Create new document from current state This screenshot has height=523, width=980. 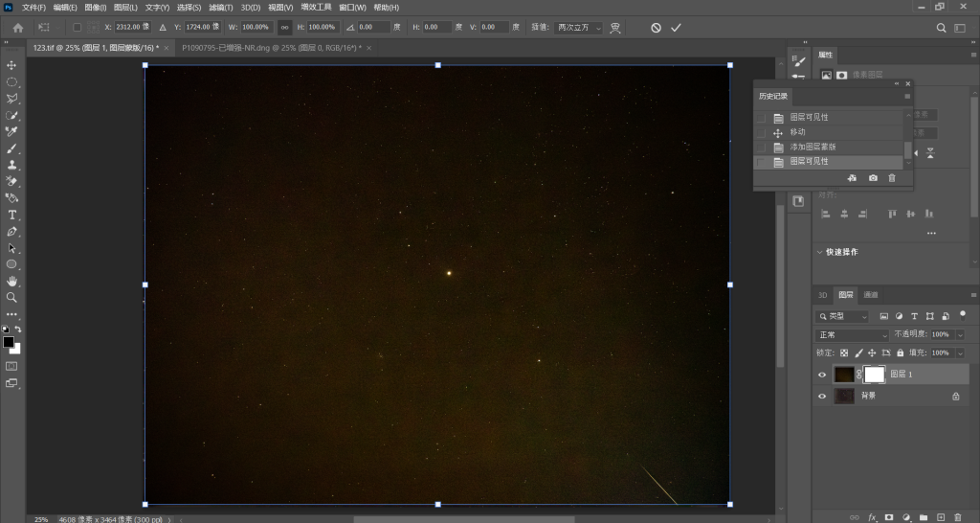pos(852,178)
